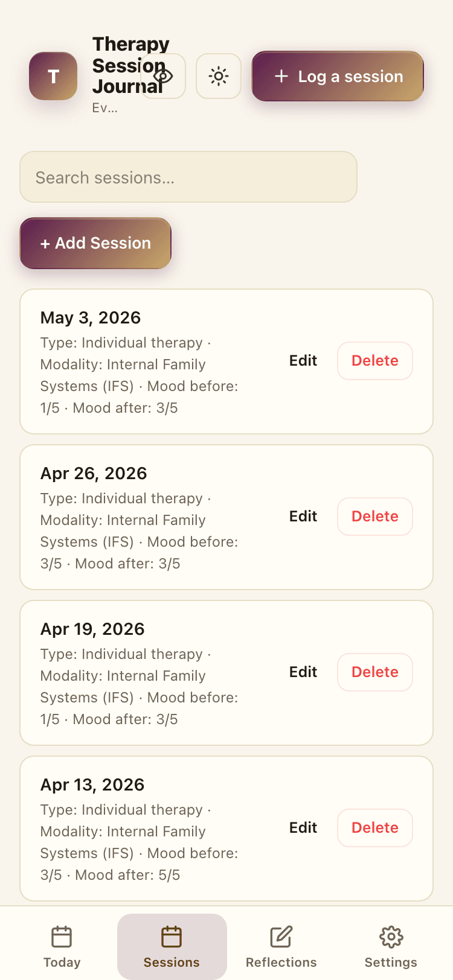Click the T app logo avatar
The height and width of the screenshot is (980, 453).
(53, 76)
